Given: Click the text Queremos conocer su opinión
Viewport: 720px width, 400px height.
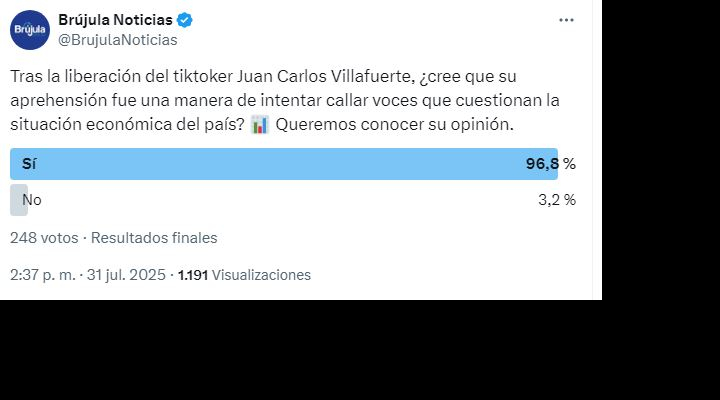Looking at the screenshot, I should point(394,124).
